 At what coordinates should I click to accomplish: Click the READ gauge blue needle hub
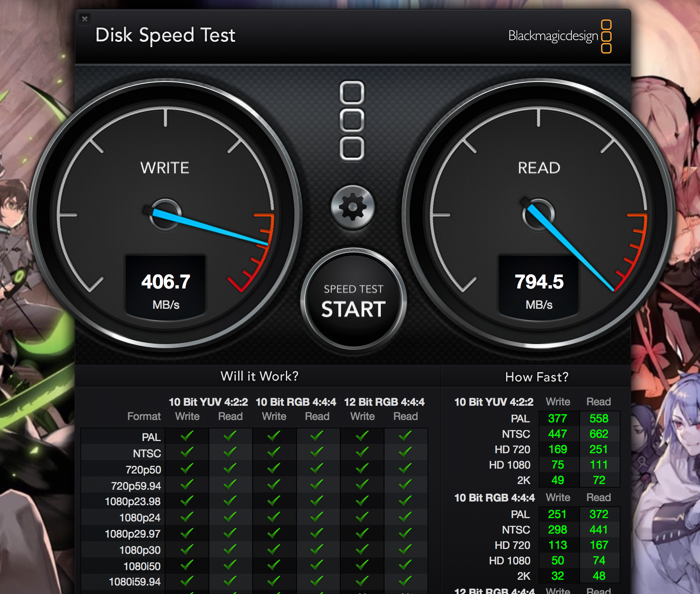(x=538, y=214)
